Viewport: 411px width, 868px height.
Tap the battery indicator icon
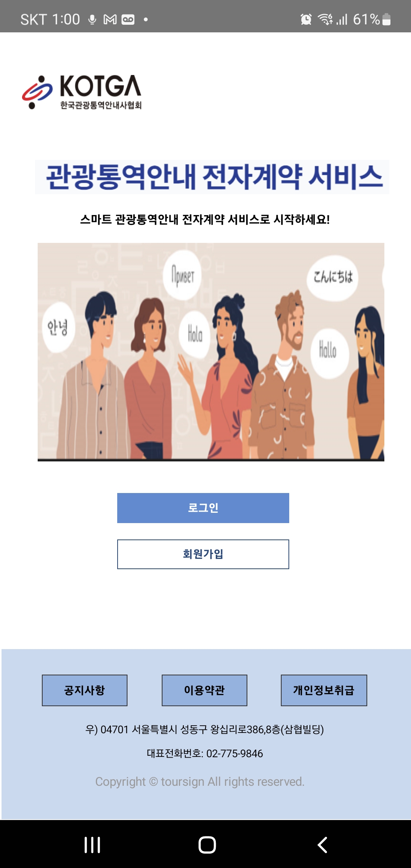(386, 19)
